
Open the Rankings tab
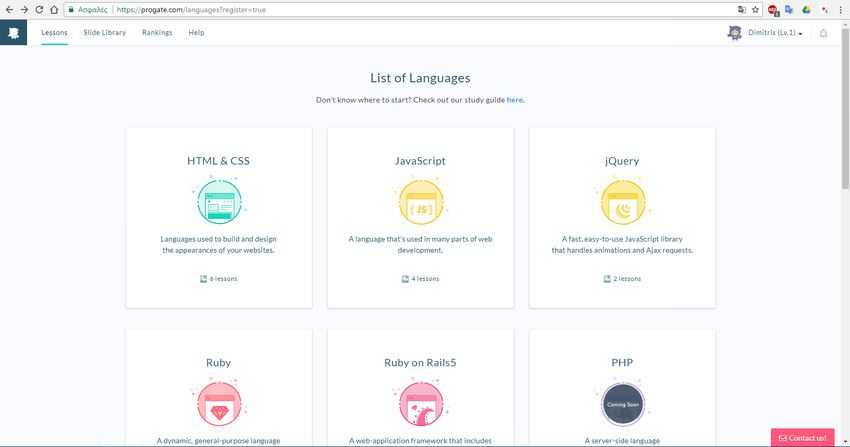[x=157, y=33]
